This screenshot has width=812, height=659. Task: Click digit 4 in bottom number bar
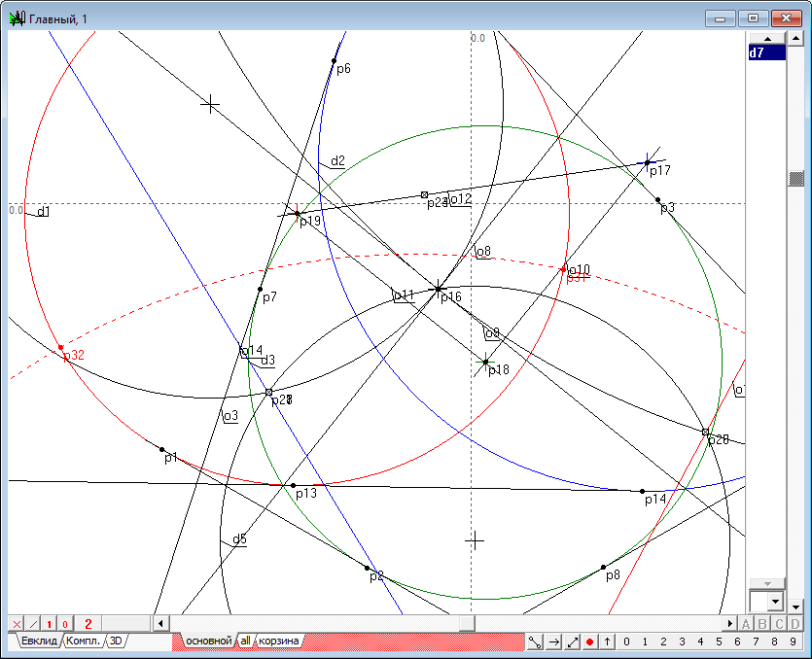(701, 642)
